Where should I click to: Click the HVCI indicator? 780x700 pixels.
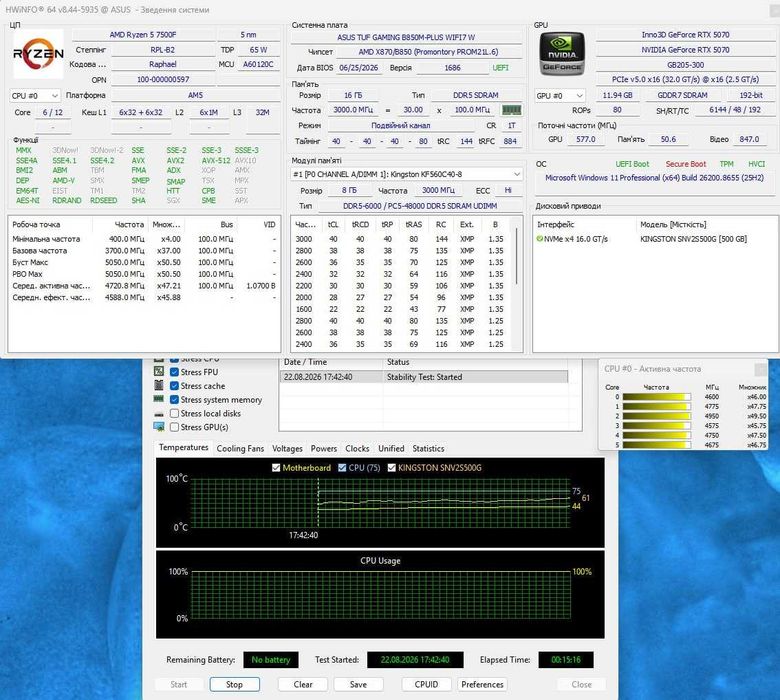click(756, 164)
